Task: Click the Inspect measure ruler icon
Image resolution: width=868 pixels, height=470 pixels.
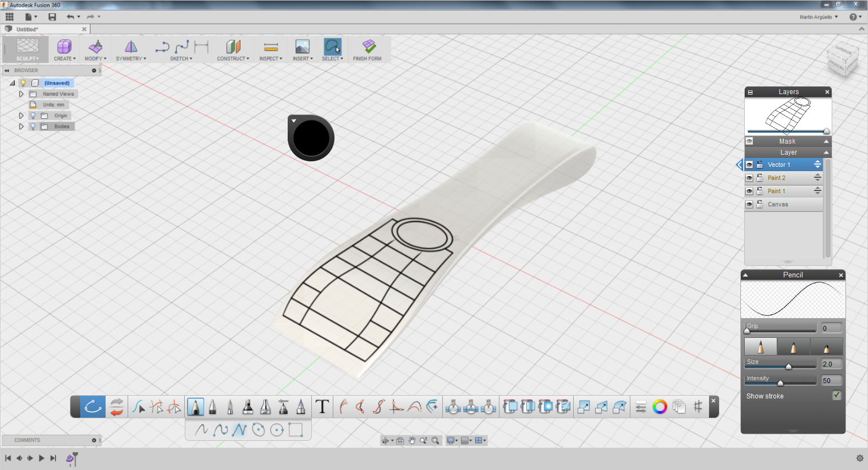Action: (x=271, y=47)
